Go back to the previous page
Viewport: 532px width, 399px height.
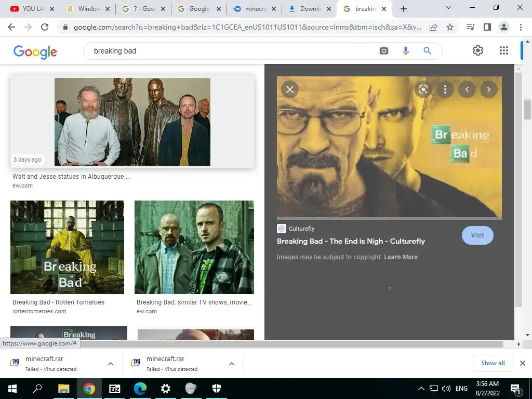11,27
